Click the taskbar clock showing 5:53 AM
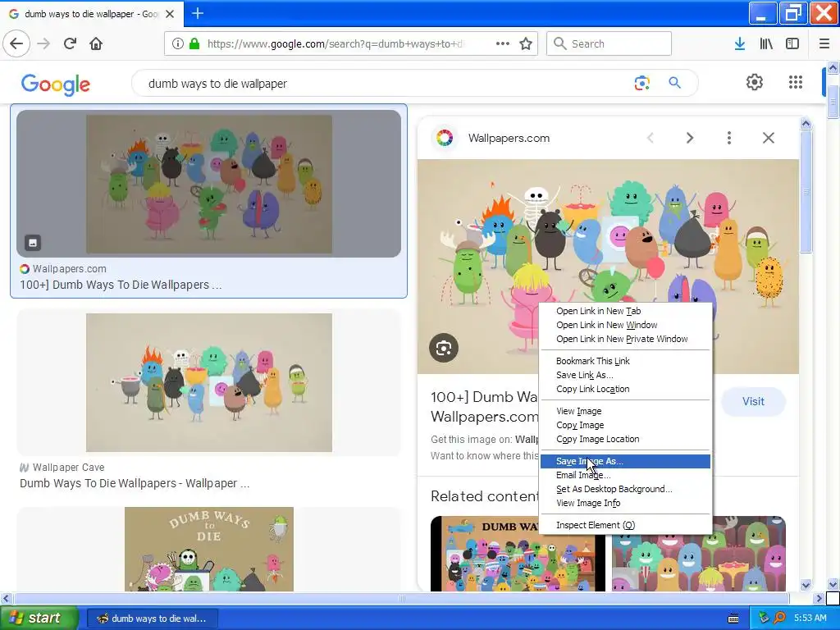840x630 pixels. coord(810,619)
